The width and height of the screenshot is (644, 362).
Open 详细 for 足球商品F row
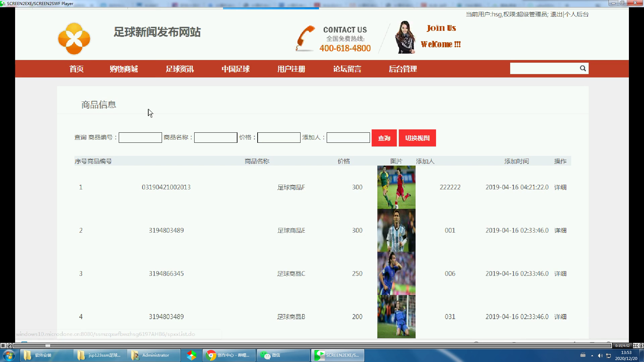click(560, 187)
